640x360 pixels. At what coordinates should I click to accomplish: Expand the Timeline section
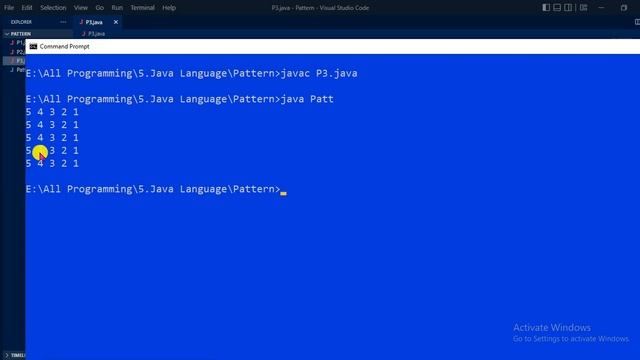pyautogui.click(x=14, y=355)
